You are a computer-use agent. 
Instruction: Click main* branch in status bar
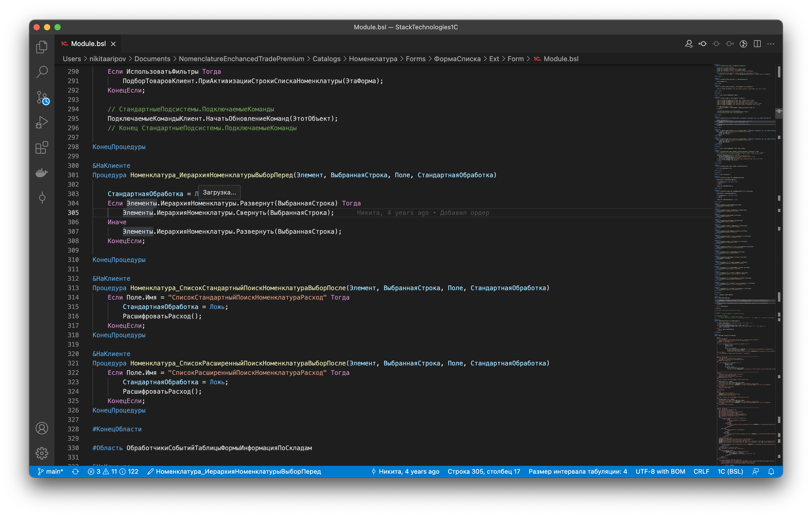pos(50,472)
